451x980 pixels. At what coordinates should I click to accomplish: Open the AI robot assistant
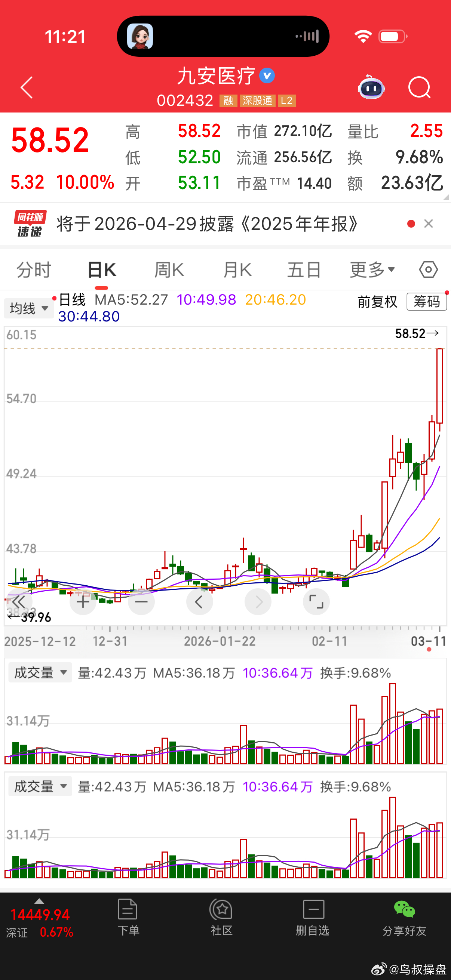371,87
